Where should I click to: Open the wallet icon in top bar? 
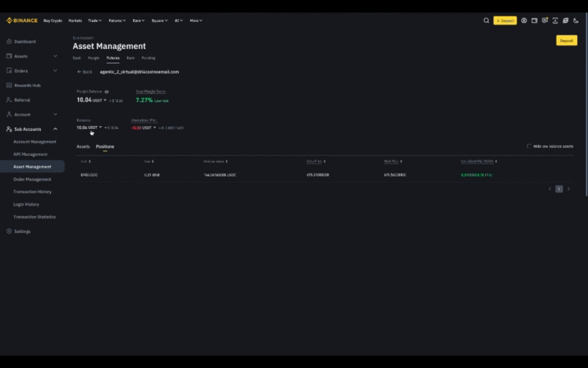click(534, 20)
